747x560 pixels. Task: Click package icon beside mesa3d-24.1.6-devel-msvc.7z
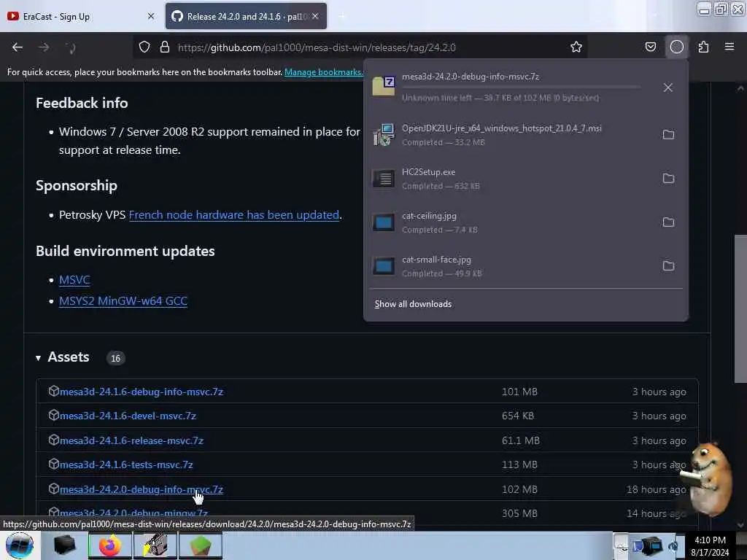pyautogui.click(x=54, y=415)
